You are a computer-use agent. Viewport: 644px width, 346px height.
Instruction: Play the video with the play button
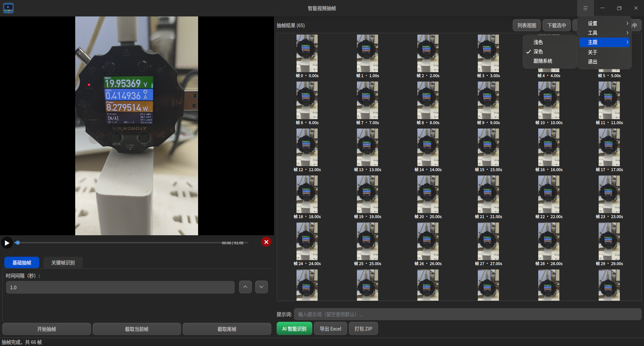(7, 243)
